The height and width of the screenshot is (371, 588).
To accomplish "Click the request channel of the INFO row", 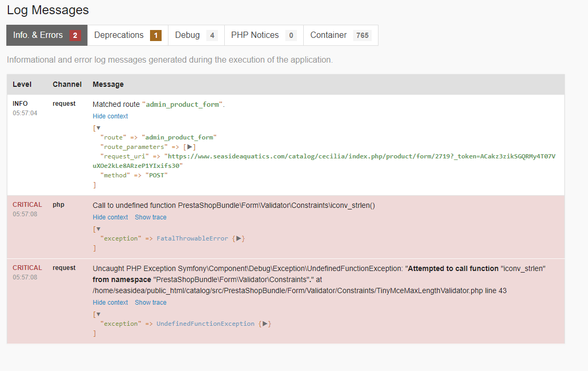I will (x=64, y=104).
